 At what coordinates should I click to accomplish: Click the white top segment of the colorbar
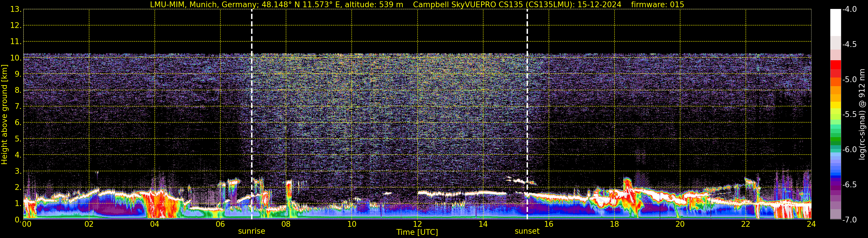(x=835, y=22)
